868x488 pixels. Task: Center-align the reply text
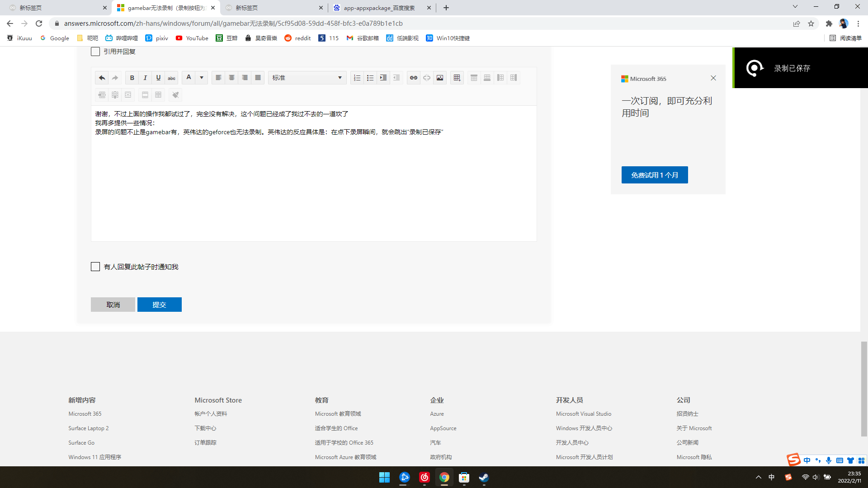[x=231, y=78]
